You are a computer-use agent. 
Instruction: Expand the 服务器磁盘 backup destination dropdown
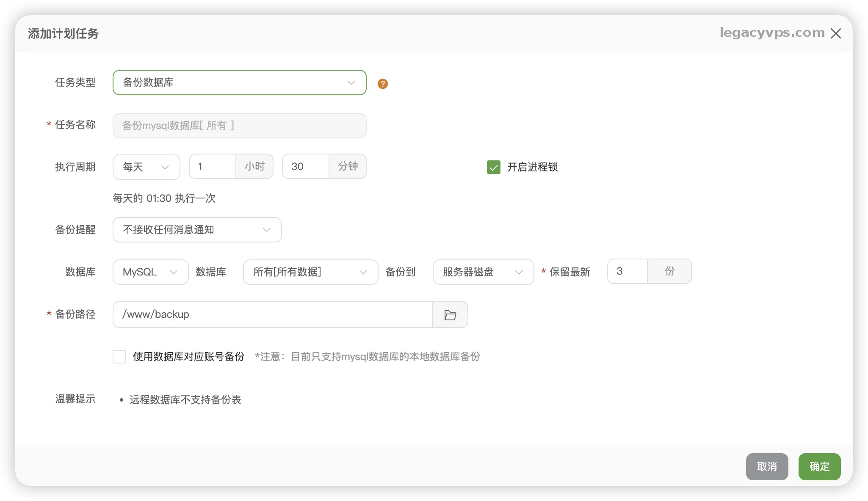(x=483, y=272)
